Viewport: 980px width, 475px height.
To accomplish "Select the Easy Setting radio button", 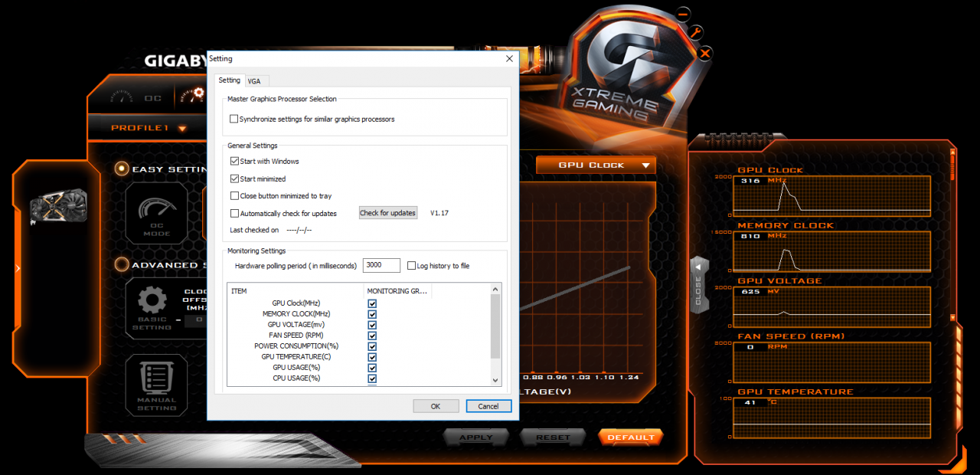I will (x=122, y=169).
